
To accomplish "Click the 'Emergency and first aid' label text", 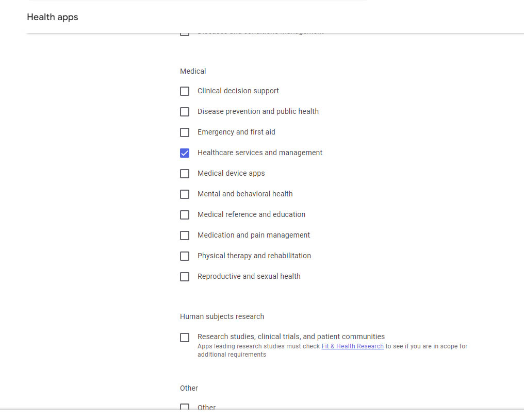I will pyautogui.click(x=236, y=132).
